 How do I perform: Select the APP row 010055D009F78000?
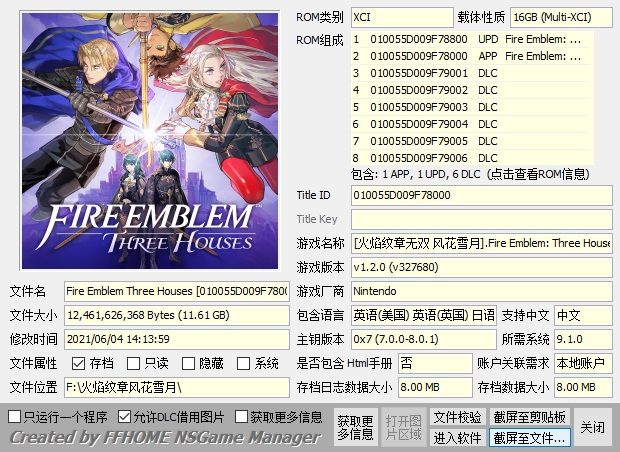coord(470,56)
